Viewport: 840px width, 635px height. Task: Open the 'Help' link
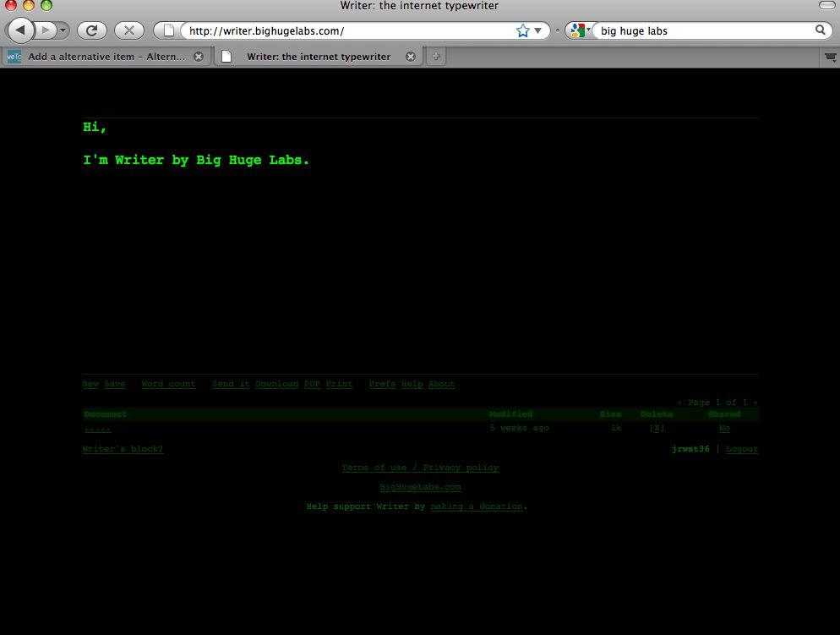click(412, 384)
